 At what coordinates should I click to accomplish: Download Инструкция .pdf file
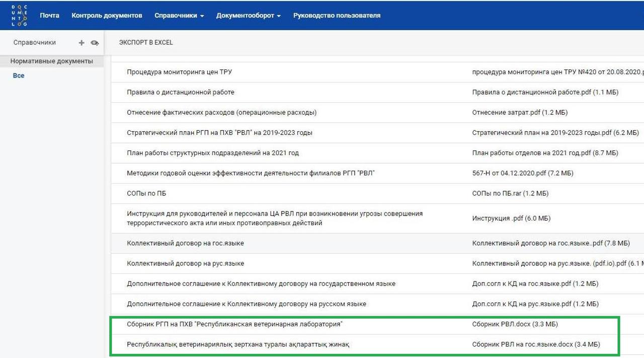coord(511,218)
